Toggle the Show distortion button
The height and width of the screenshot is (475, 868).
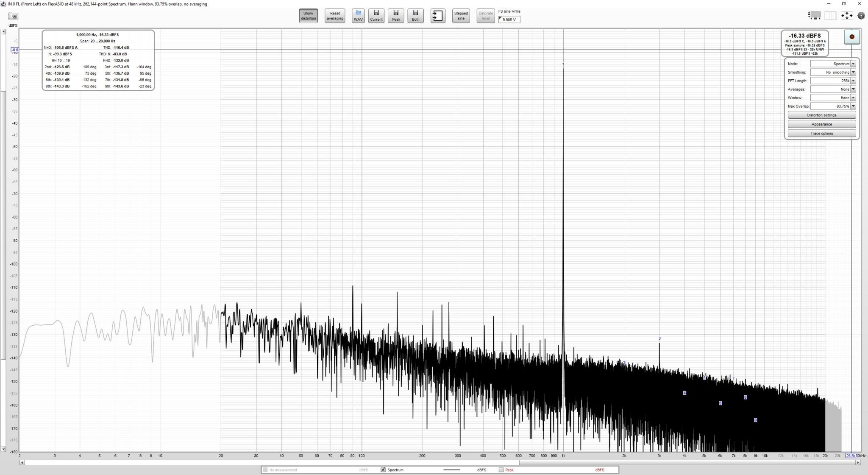click(308, 16)
